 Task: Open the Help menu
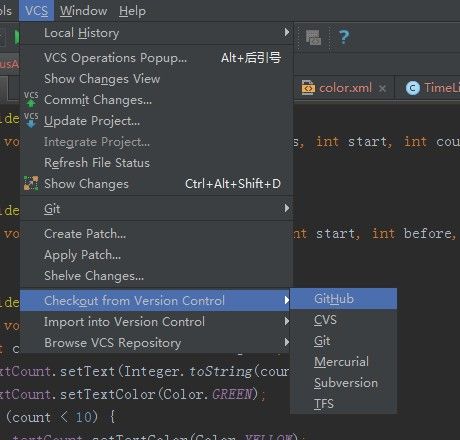(x=132, y=11)
